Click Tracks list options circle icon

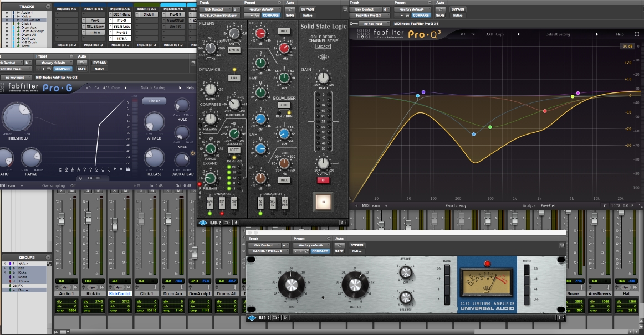point(48,7)
